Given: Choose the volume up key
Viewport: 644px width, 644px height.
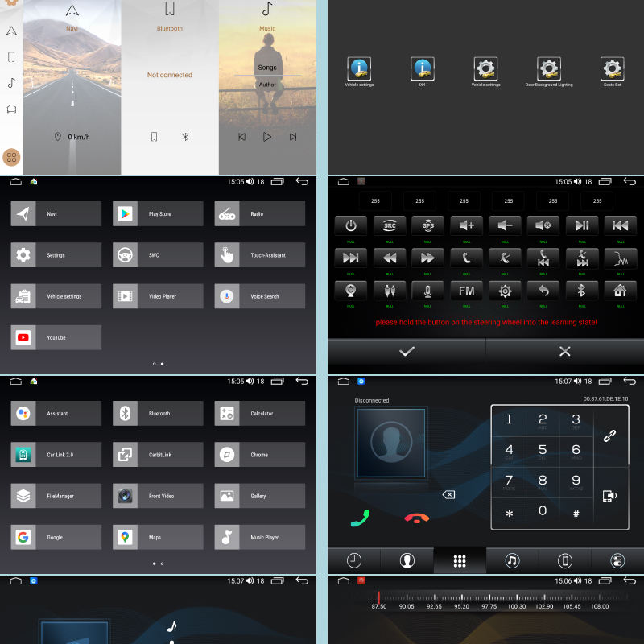Looking at the screenshot, I should click(466, 225).
